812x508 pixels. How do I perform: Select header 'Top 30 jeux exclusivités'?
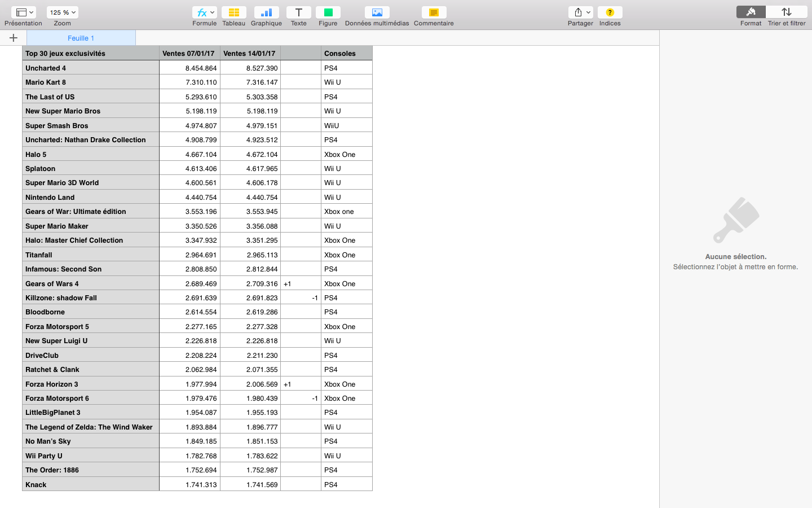coord(91,53)
